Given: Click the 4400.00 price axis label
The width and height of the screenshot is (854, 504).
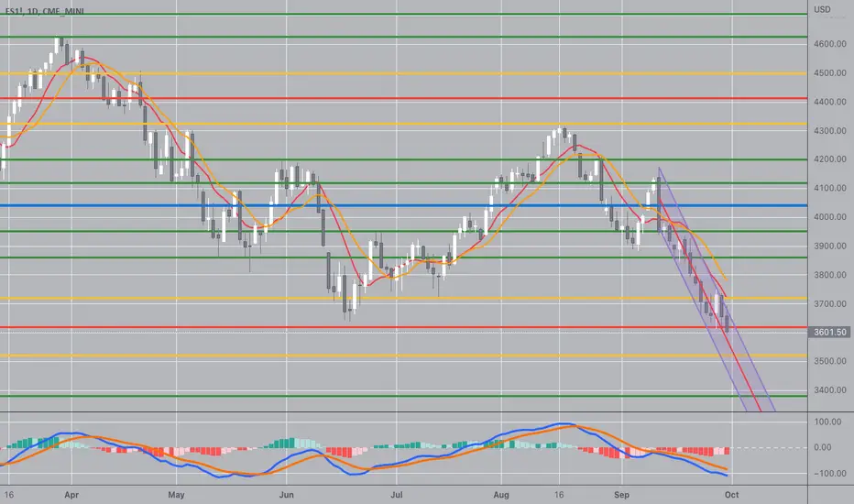Looking at the screenshot, I should click(829, 102).
